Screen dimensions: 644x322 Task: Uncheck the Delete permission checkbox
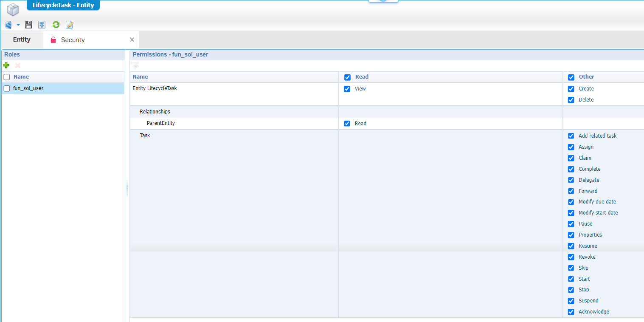[x=571, y=100]
